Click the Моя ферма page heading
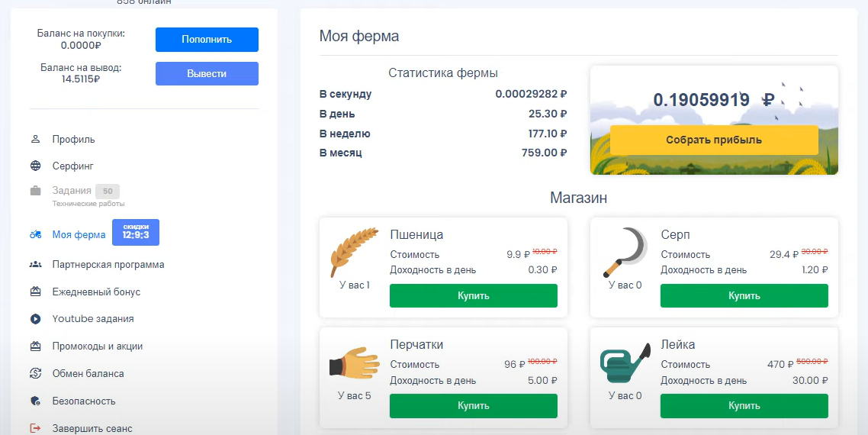 359,36
